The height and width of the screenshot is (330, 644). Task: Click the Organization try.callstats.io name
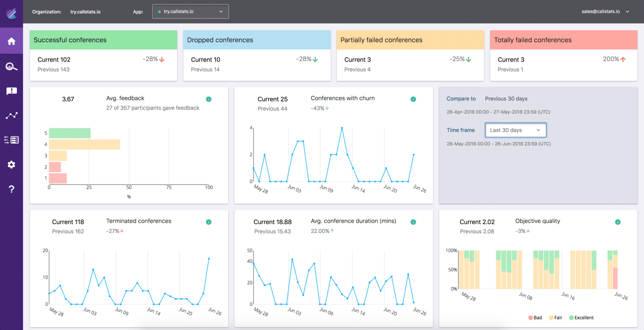point(86,12)
